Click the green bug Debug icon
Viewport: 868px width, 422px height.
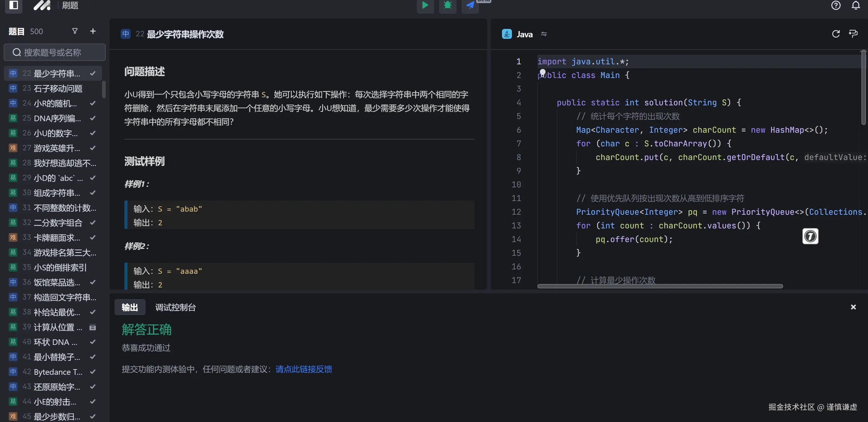pyautogui.click(x=448, y=5)
